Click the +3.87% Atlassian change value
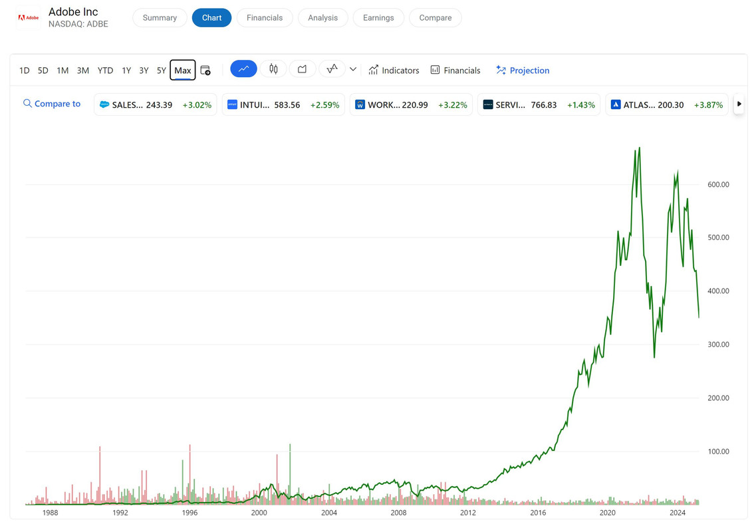This screenshot has height=532, width=756. coord(708,104)
